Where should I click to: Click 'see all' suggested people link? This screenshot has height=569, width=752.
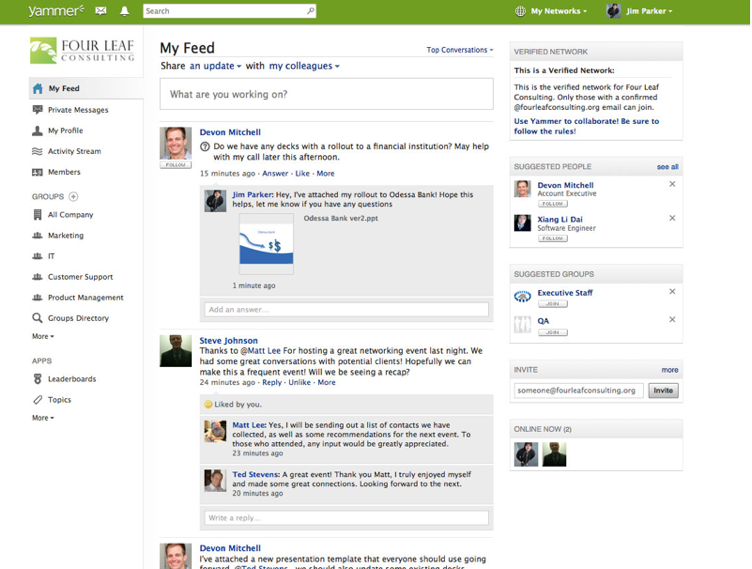click(667, 167)
